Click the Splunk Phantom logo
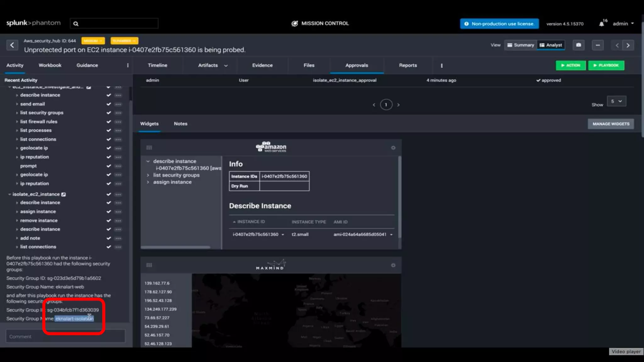 click(x=33, y=23)
